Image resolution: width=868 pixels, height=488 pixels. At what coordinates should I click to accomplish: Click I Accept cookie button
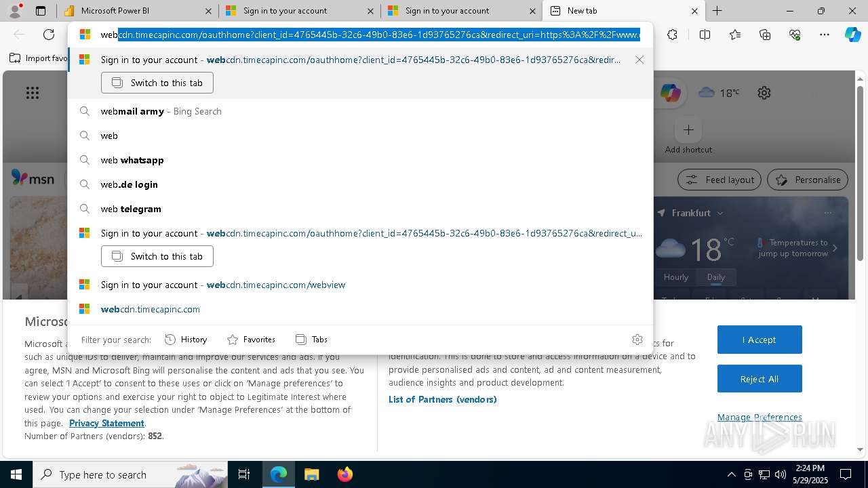[x=759, y=340]
